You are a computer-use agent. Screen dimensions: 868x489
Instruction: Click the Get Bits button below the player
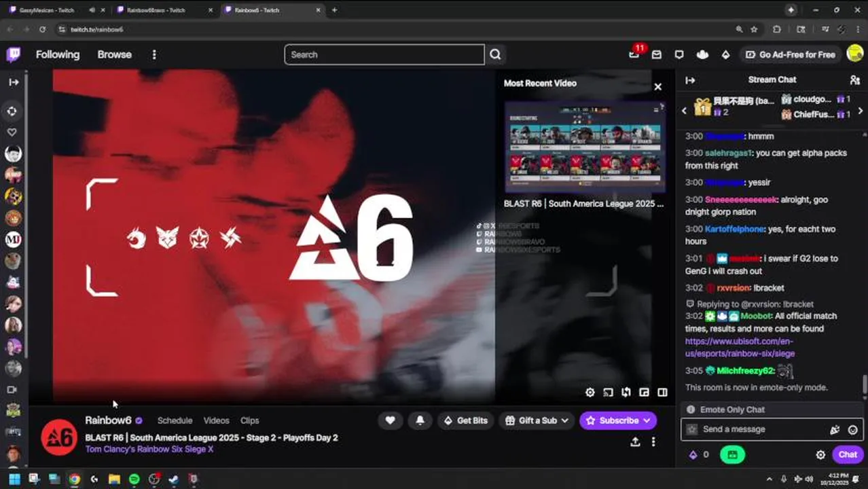pyautogui.click(x=466, y=420)
